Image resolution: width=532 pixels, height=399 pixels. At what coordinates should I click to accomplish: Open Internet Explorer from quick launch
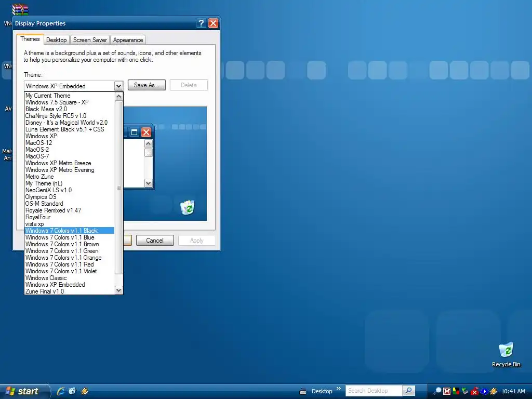pyautogui.click(x=61, y=391)
